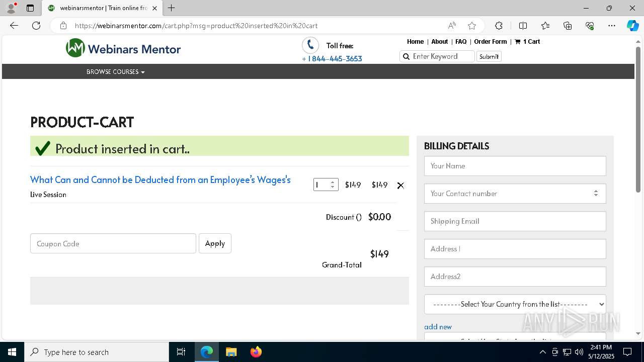
Task: Remove the wages webinar with the X icon
Action: tap(400, 186)
